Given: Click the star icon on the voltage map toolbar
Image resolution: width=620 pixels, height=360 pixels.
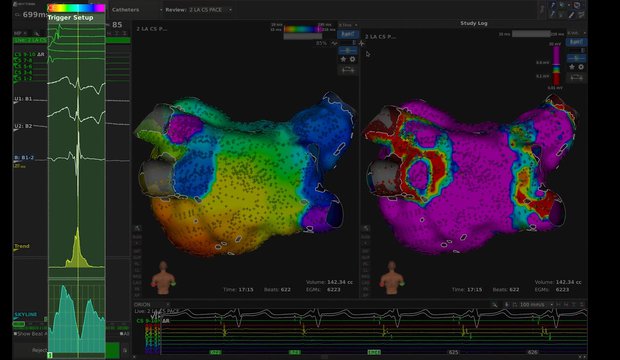Looking at the screenshot, I should pos(572,67).
